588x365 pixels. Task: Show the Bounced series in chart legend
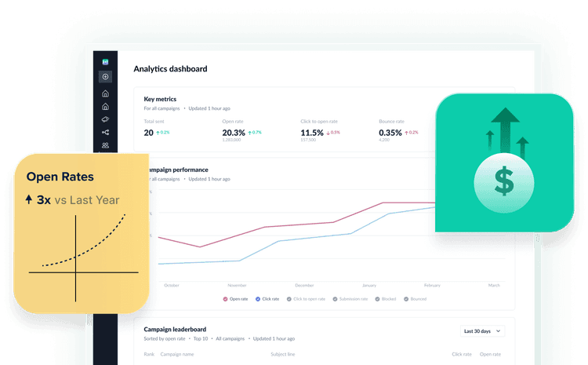pyautogui.click(x=408, y=299)
